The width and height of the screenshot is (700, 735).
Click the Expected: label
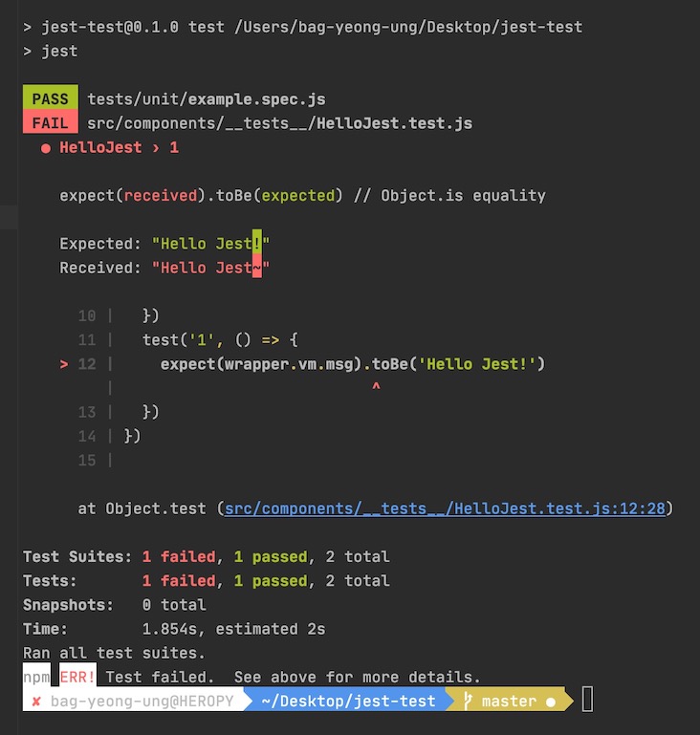(100, 244)
